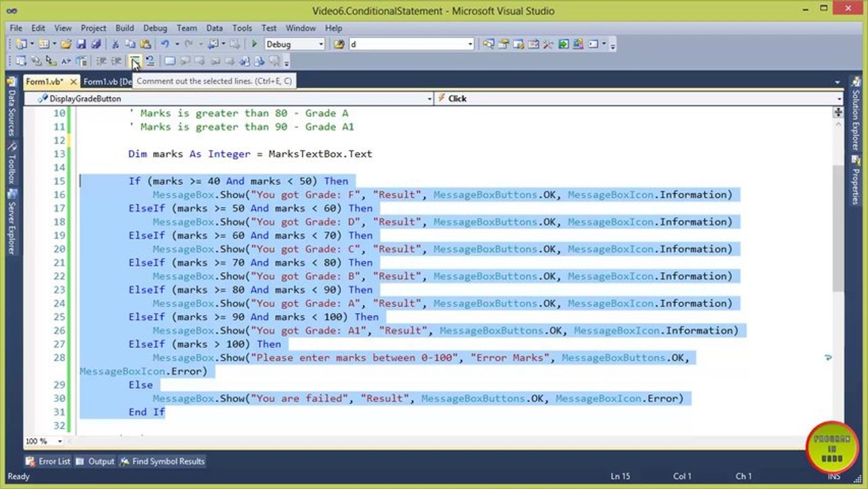Click the Find in Files icon beside search box
868x489 pixels.
pos(339,44)
